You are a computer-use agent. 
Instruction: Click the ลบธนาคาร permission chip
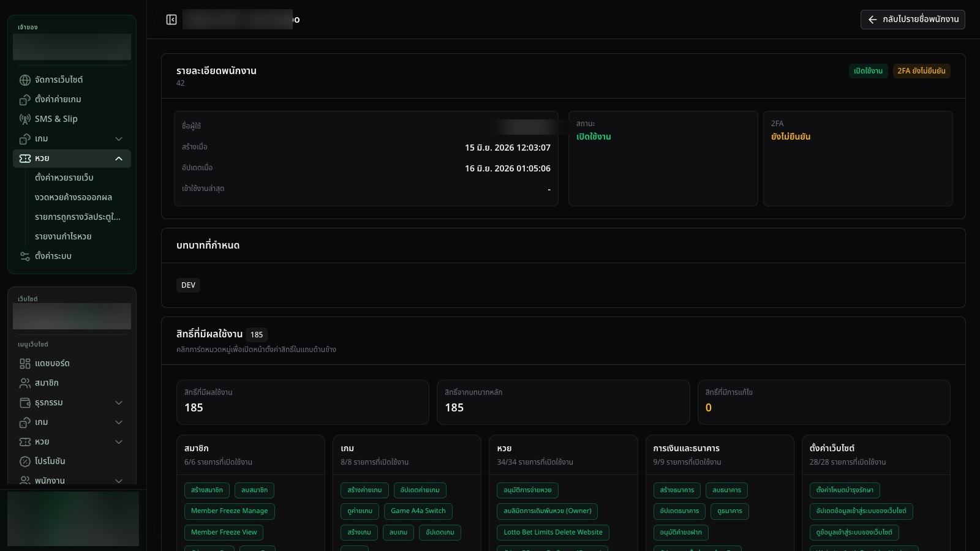coord(726,490)
